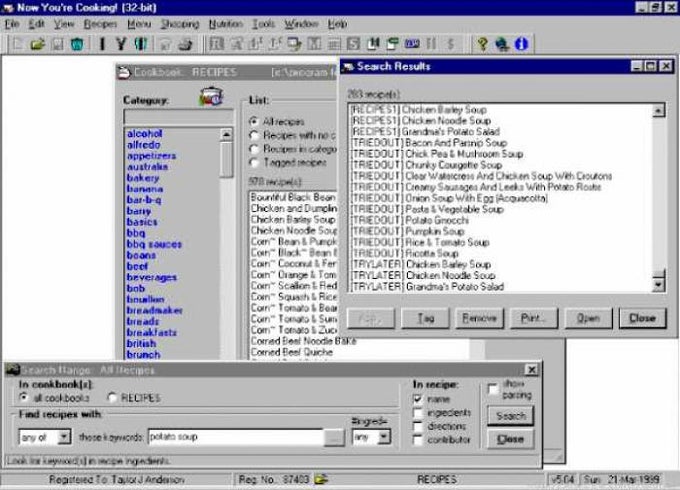Click the cooking pot icon beside Category
The image size is (680, 490).
tap(211, 96)
